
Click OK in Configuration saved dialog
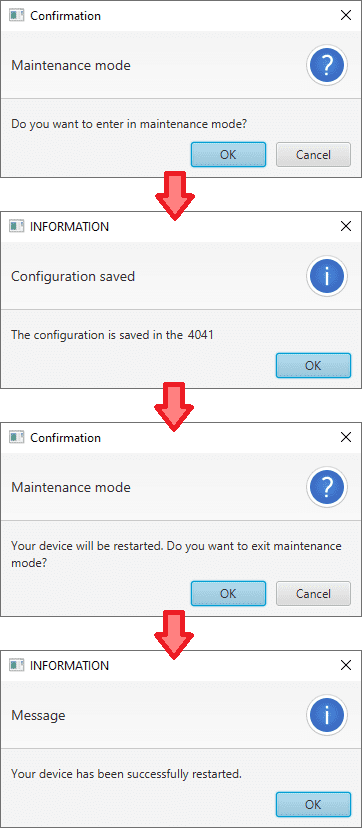point(313,365)
